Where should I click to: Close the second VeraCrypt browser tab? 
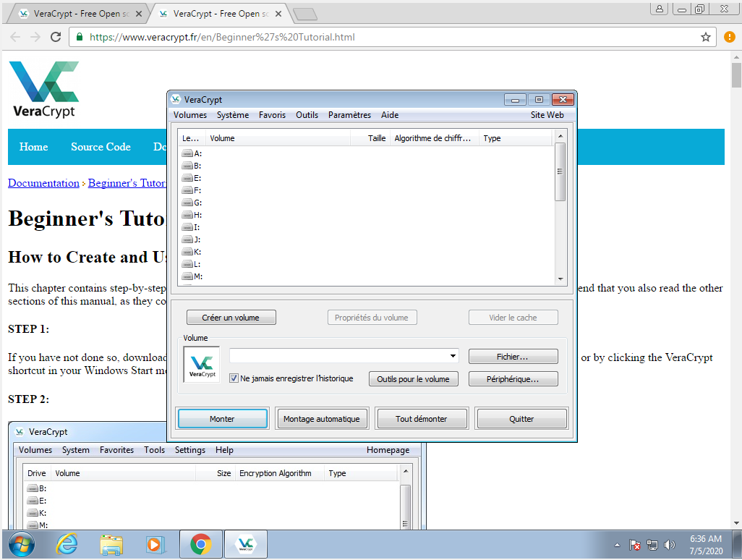[x=278, y=14]
